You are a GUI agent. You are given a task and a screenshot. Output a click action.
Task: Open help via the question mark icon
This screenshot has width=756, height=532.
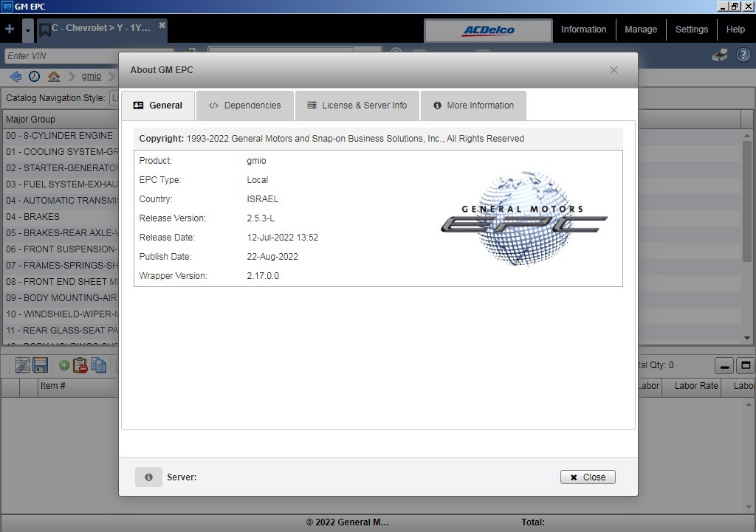pos(743,55)
